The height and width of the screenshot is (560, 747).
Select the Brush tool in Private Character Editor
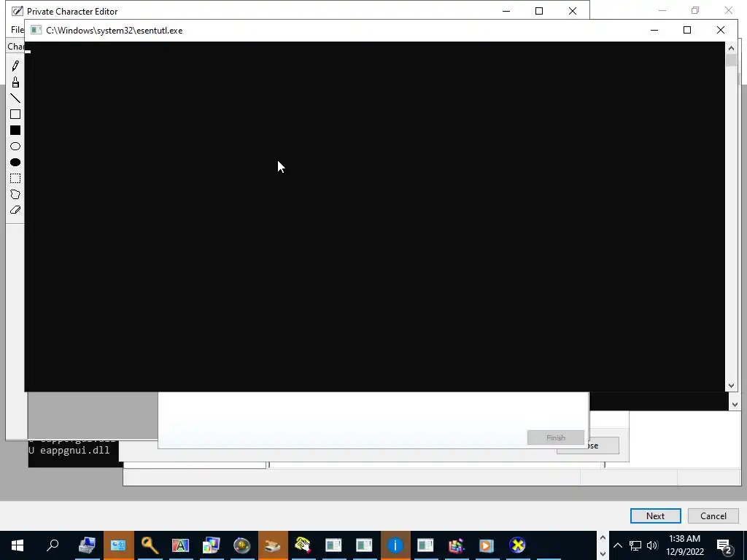[15, 82]
